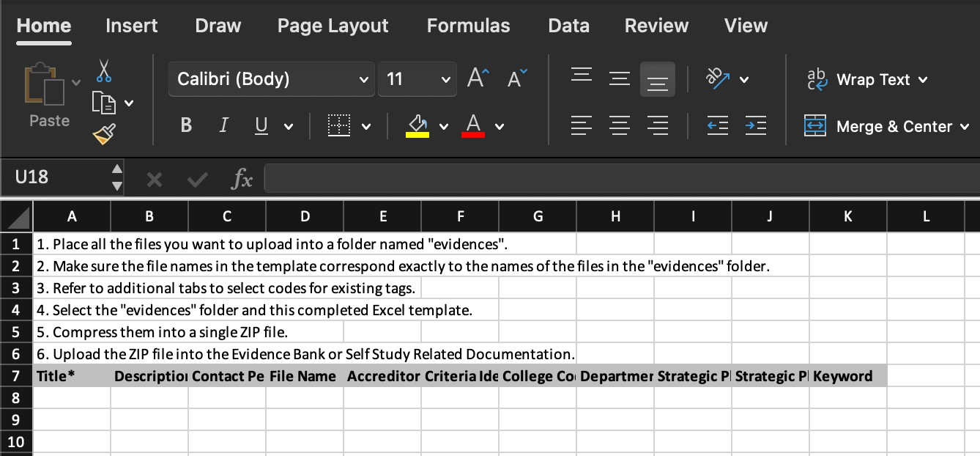Click the Increase Font Size icon
This screenshot has height=456, width=980.
[478, 78]
